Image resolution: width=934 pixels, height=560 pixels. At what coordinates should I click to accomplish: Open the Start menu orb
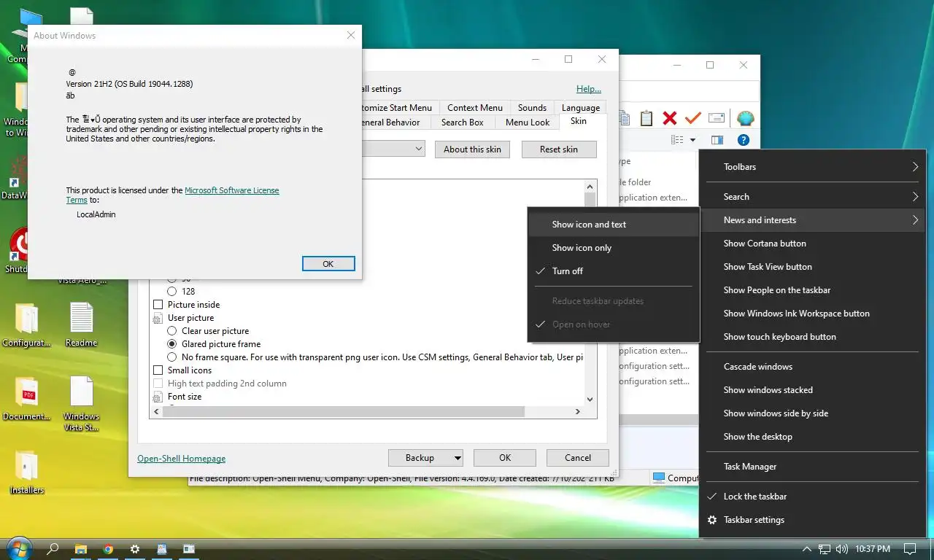[x=18, y=549]
